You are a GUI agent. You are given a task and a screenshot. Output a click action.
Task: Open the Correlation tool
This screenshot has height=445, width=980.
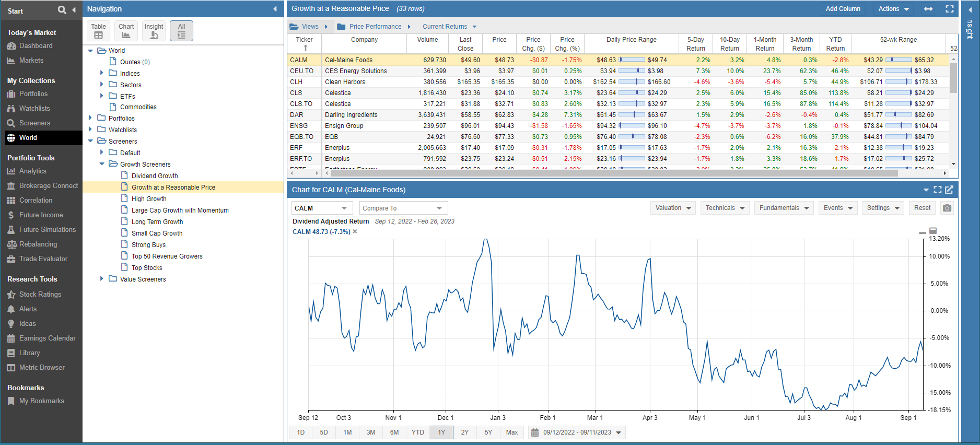(36, 201)
